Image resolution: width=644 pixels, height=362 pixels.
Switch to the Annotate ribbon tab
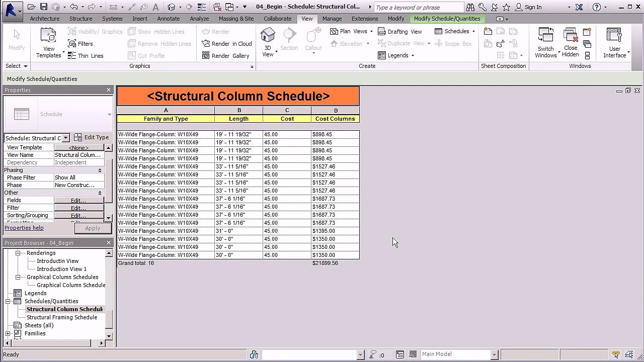pyautogui.click(x=168, y=19)
